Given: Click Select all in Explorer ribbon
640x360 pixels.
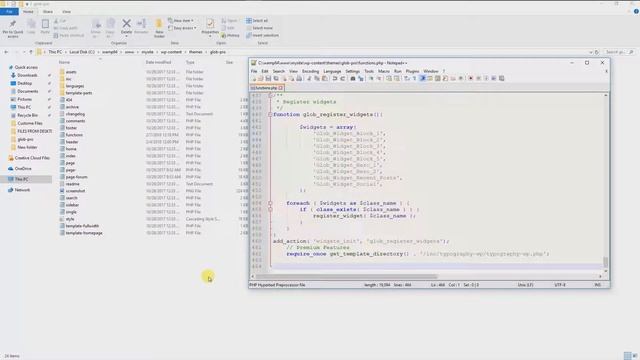Looking at the screenshot, I should (x=257, y=20).
